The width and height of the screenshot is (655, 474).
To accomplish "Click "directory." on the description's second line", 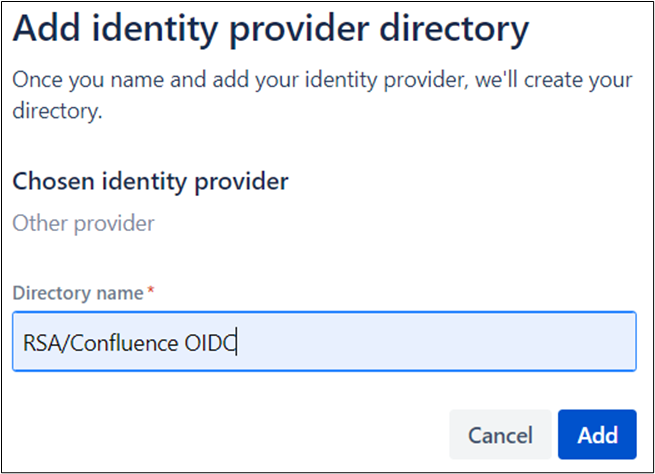I will [56, 113].
